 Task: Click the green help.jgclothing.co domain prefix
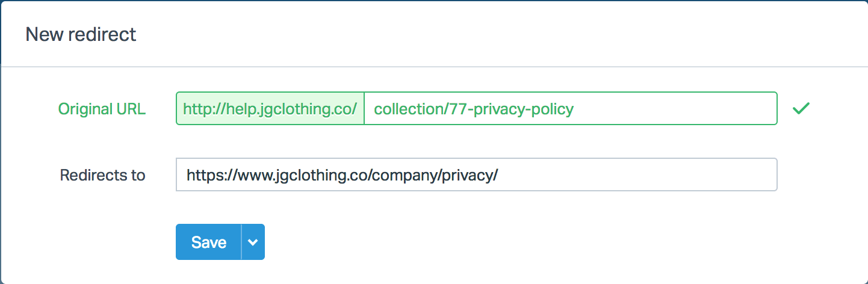tap(270, 108)
